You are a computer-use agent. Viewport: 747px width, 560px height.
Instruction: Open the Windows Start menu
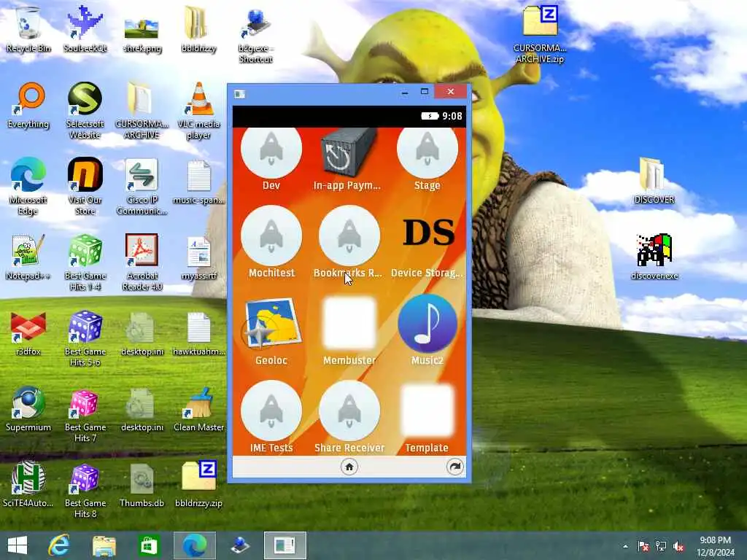18,545
